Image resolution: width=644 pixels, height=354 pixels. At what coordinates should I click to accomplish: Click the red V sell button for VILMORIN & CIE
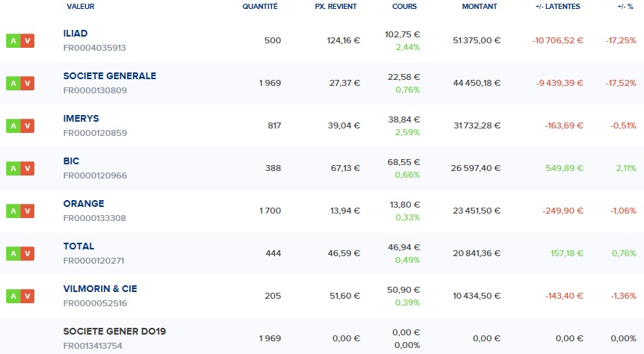click(x=28, y=296)
